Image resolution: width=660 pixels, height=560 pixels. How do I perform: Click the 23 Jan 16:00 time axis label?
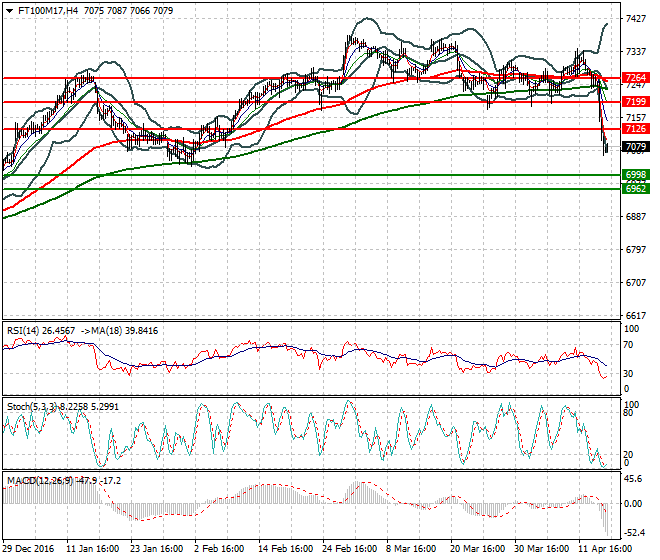(x=157, y=549)
